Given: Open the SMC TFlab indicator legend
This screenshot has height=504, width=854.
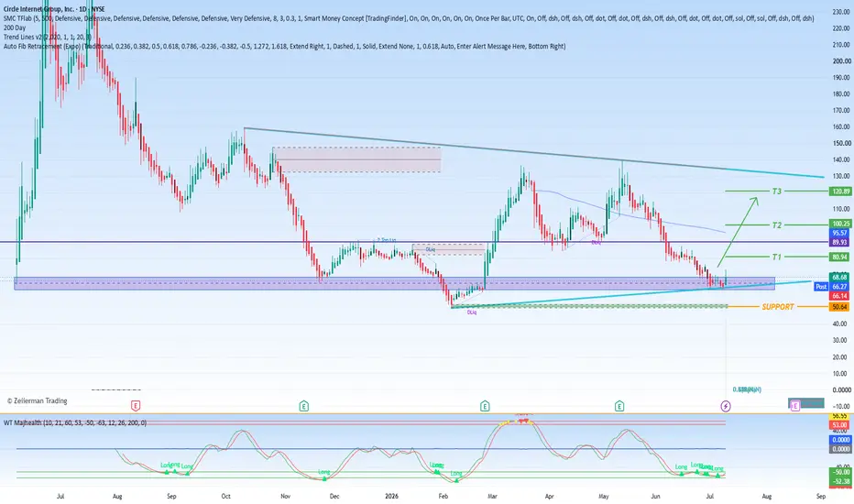Looking at the screenshot, I should [x=409, y=18].
